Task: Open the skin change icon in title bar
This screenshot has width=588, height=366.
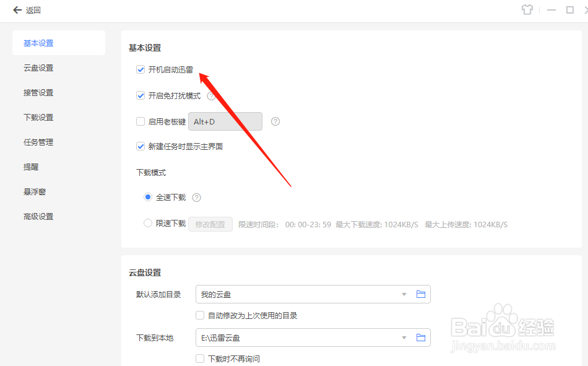Action: tap(527, 10)
